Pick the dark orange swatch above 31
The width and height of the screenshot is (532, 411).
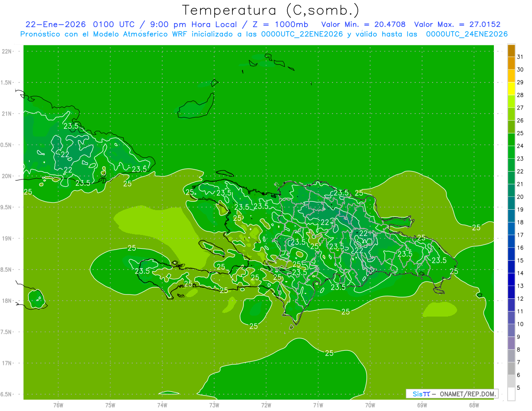tap(511, 51)
